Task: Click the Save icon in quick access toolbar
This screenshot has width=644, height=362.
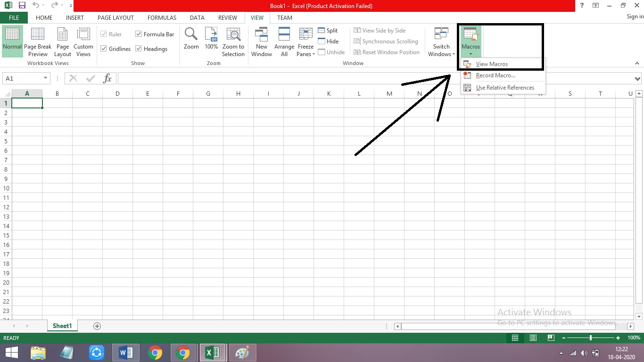Action: tap(22, 6)
